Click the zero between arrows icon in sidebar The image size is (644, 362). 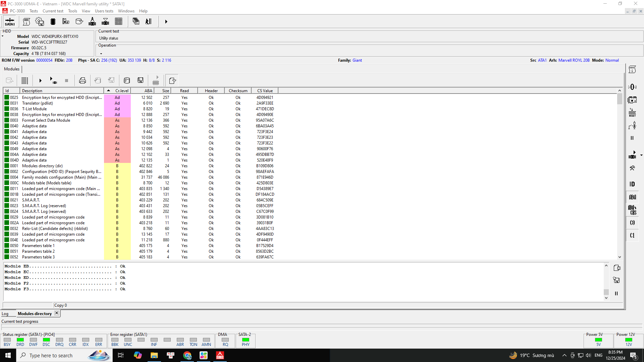coord(632,87)
